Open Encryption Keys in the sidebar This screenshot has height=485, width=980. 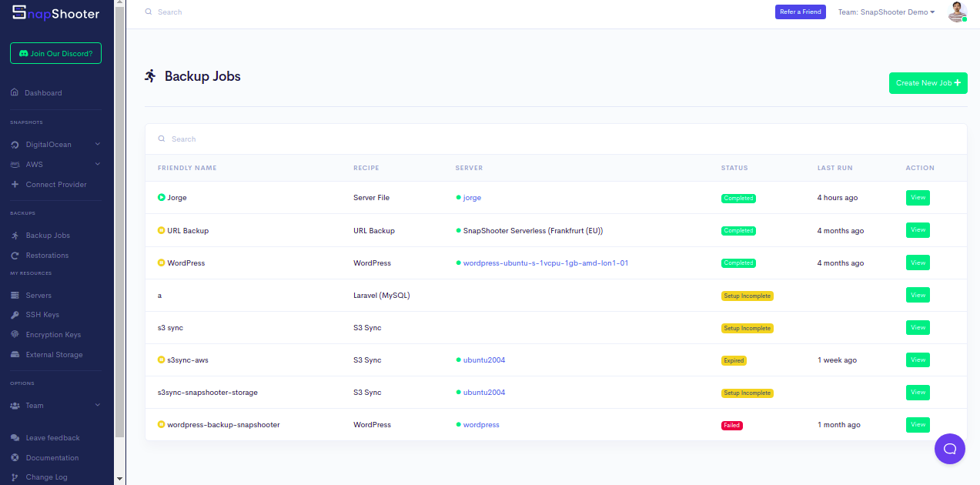53,335
